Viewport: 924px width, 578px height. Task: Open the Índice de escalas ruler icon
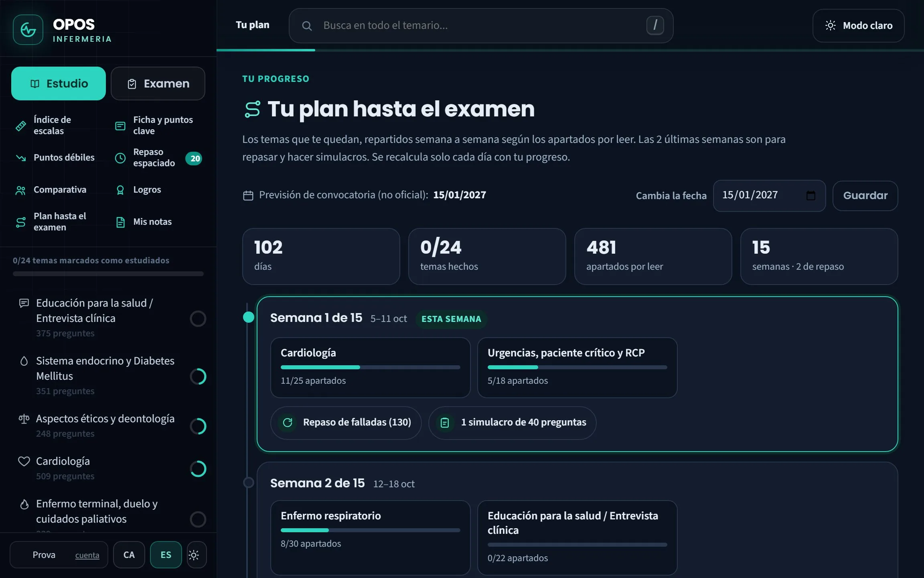pos(21,126)
